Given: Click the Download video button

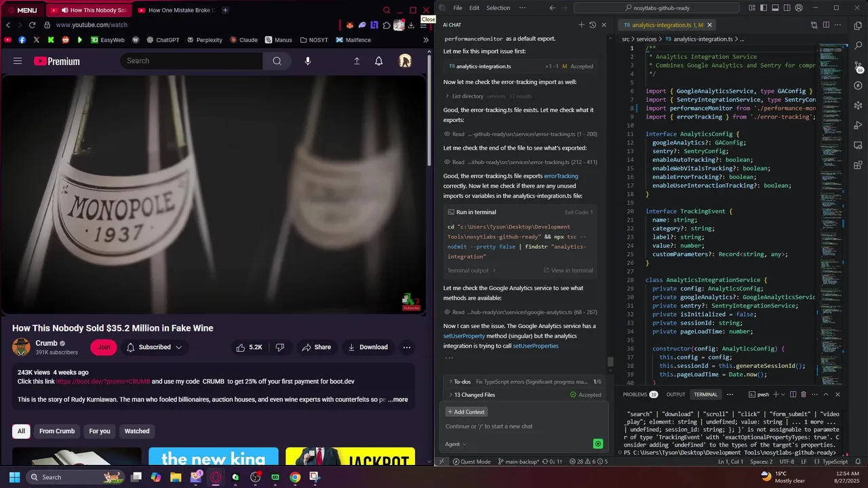Looking at the screenshot, I should coord(368,347).
